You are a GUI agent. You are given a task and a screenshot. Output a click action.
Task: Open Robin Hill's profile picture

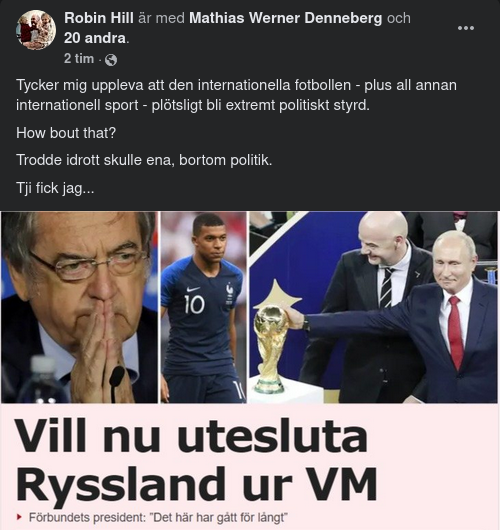click(36, 30)
